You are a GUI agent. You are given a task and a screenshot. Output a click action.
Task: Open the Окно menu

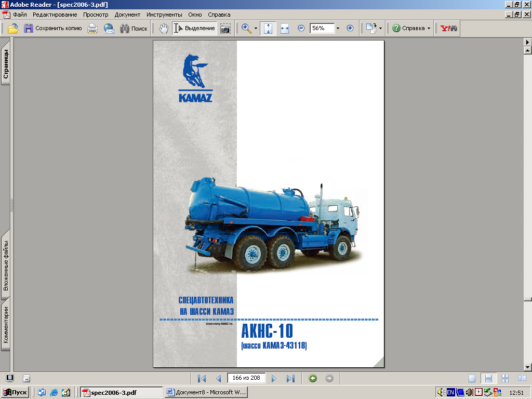[x=195, y=15]
